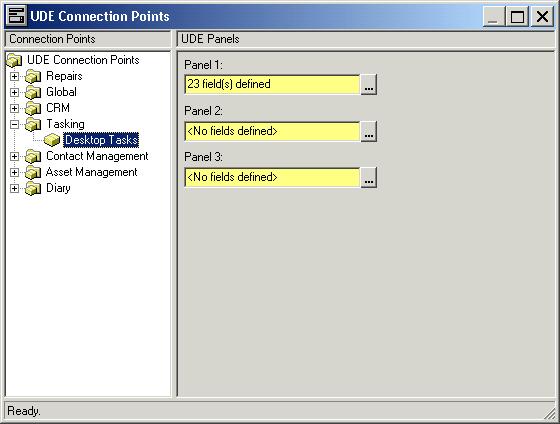Open the Panel 2 field browse button
Image resolution: width=560 pixels, height=424 pixels.
(x=369, y=131)
